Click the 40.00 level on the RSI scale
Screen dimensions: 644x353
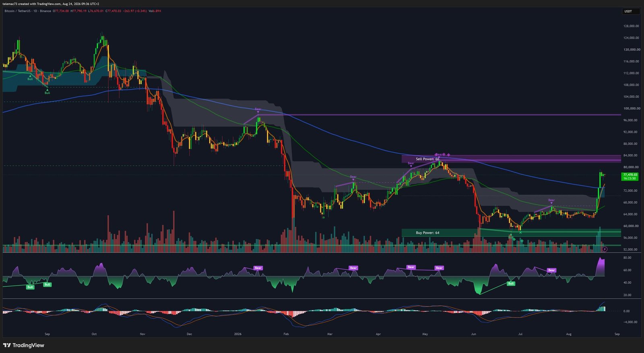pos(627,283)
